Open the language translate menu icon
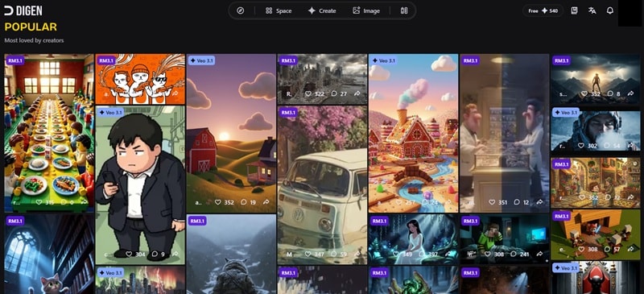Image resolution: width=644 pixels, height=294 pixels. (x=592, y=10)
